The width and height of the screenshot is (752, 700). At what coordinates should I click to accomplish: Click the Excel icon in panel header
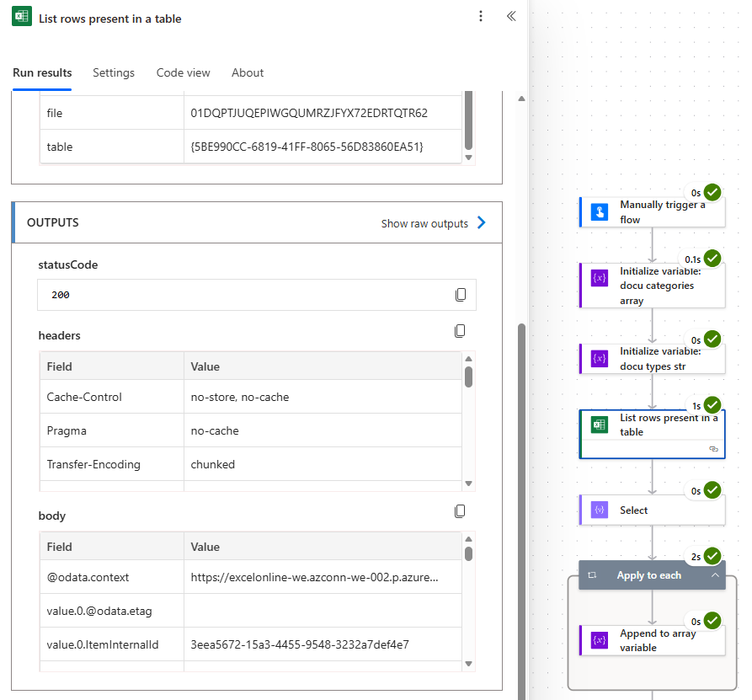[x=22, y=16]
